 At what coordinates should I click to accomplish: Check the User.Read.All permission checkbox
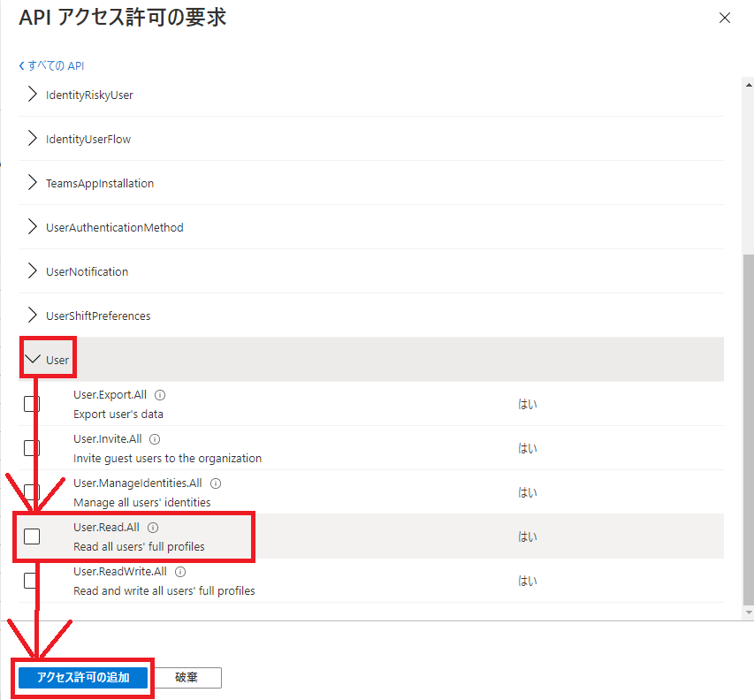(31, 536)
